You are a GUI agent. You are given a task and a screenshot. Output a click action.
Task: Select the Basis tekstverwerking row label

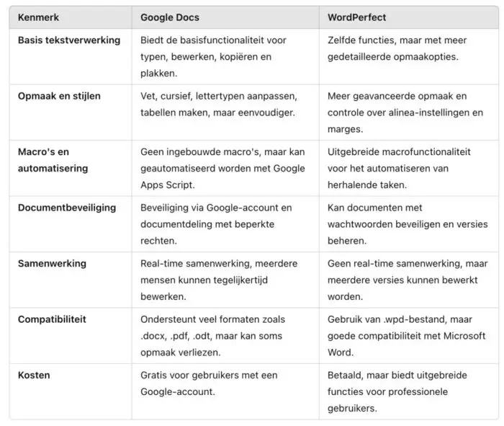pos(69,40)
